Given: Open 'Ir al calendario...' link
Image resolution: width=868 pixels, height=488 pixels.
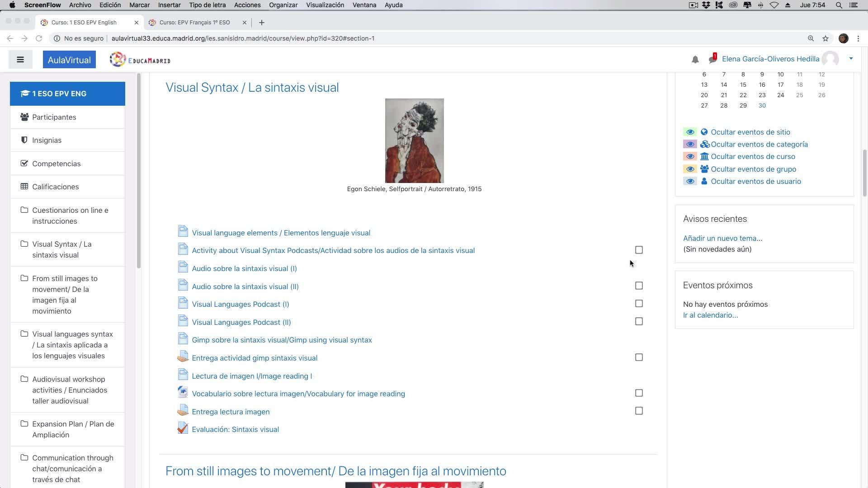Looking at the screenshot, I should pos(710,315).
